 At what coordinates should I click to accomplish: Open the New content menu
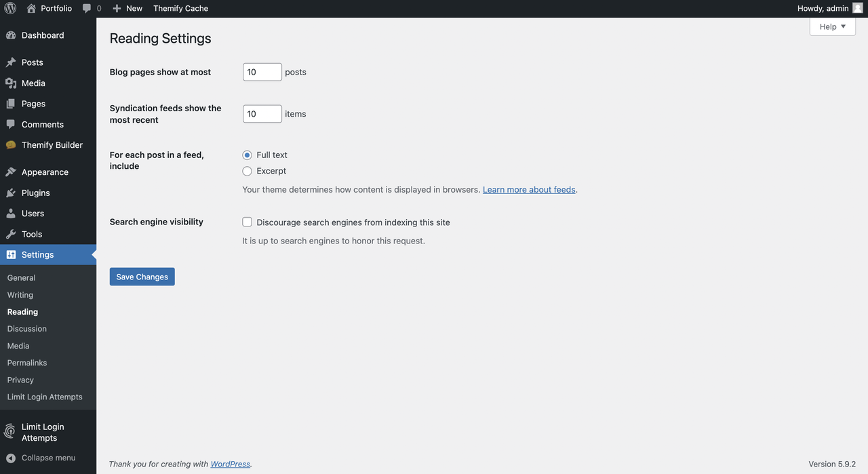tap(127, 8)
